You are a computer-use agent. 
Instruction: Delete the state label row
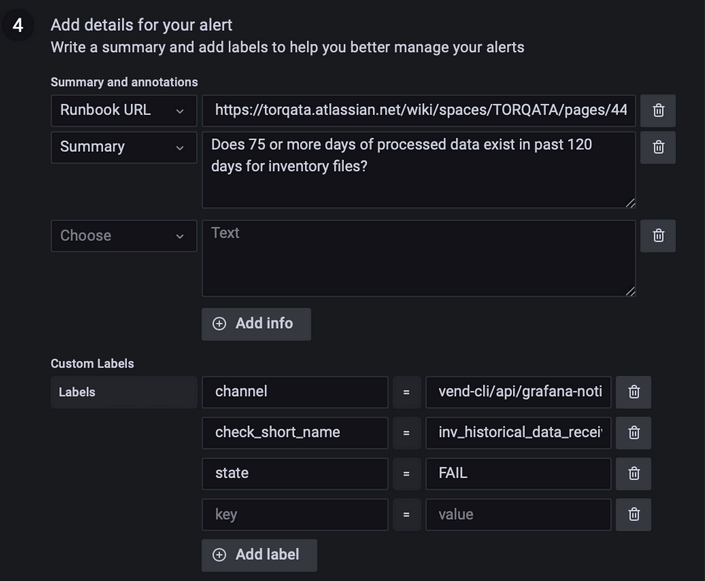(x=634, y=474)
